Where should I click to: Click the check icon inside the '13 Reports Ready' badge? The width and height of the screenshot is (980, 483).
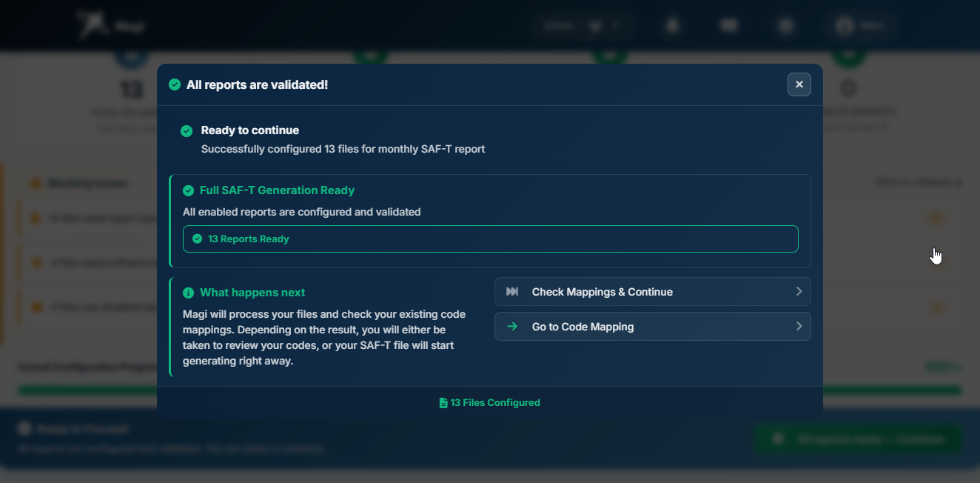[x=197, y=239]
